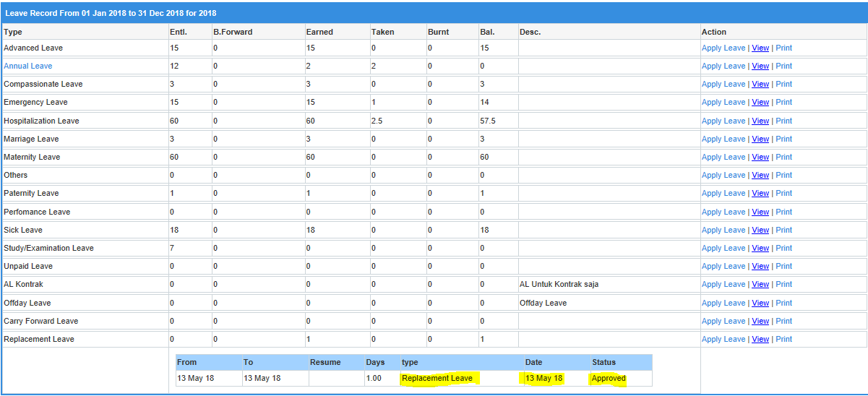This screenshot has height=396, width=868.
Task: Print Unpaid Leave record
Action: click(783, 266)
